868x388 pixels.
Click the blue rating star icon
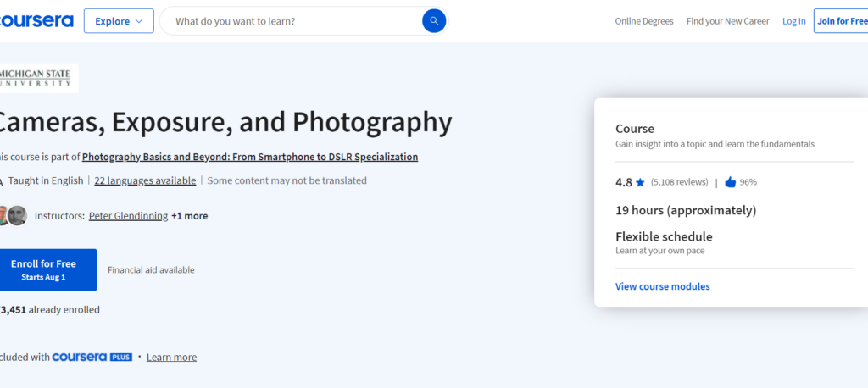640,183
